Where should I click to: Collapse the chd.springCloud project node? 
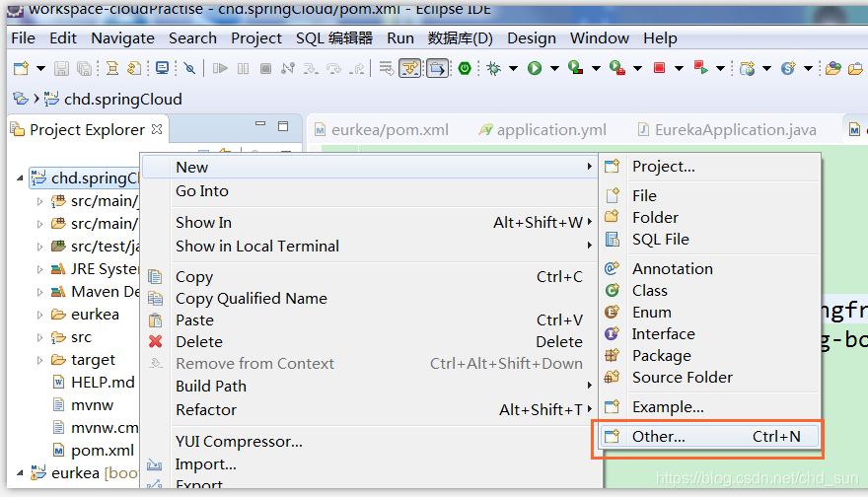coord(20,178)
